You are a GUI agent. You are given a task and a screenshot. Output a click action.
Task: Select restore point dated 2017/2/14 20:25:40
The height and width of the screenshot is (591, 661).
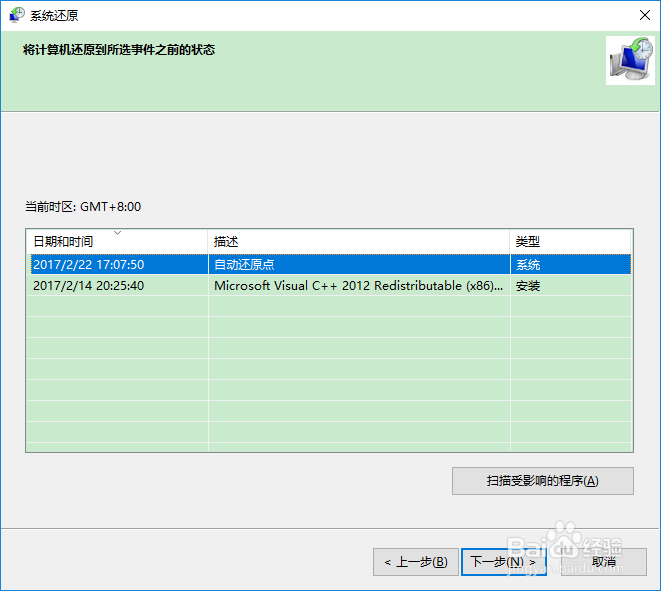pos(331,285)
